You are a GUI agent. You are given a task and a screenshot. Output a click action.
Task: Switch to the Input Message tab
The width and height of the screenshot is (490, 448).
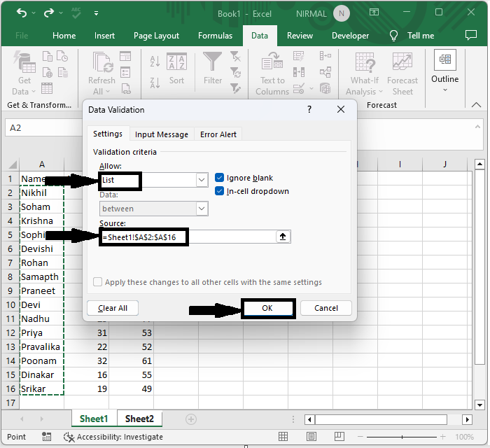tap(162, 134)
